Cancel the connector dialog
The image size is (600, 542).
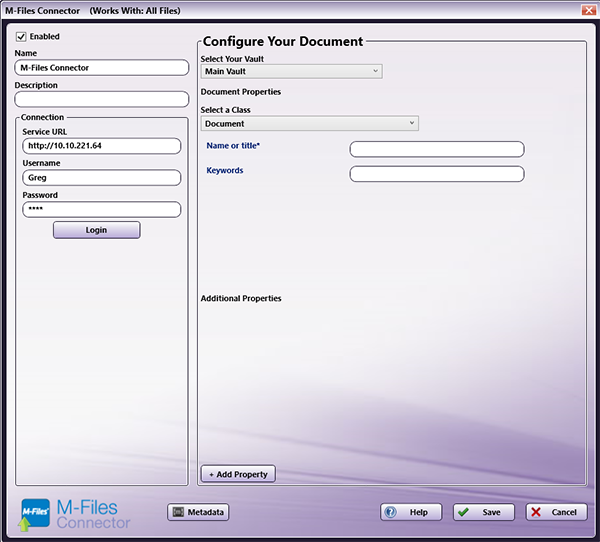[x=557, y=512]
